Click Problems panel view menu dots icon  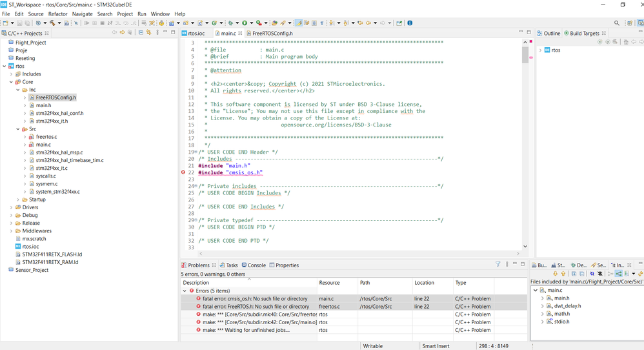click(x=507, y=264)
